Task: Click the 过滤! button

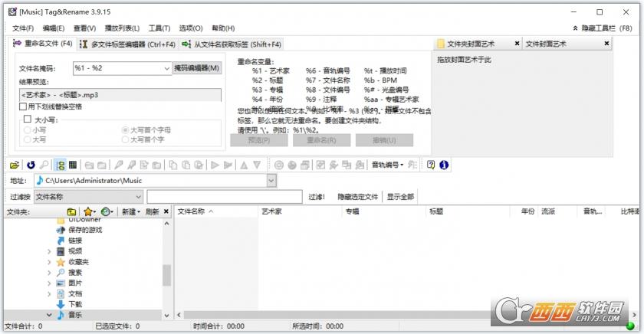Action: pos(316,197)
